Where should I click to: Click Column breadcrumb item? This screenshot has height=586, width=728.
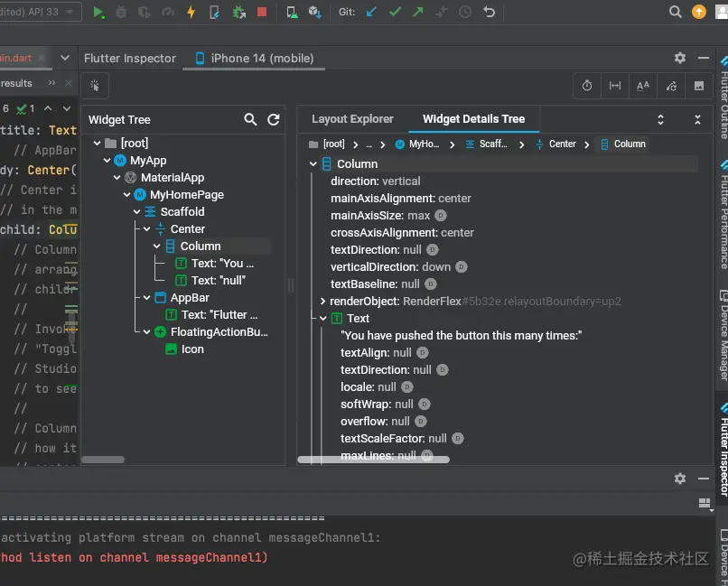click(x=622, y=144)
